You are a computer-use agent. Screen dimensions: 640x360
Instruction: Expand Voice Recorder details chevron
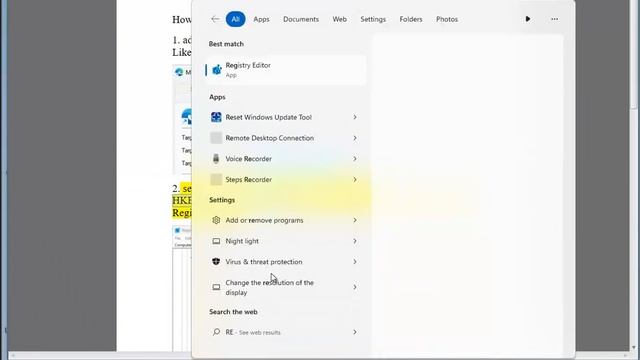355,159
